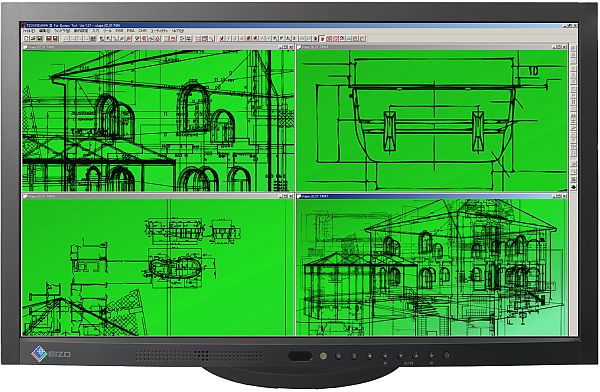
Task: Click the red save disk toolbar icon
Action: 49,39
